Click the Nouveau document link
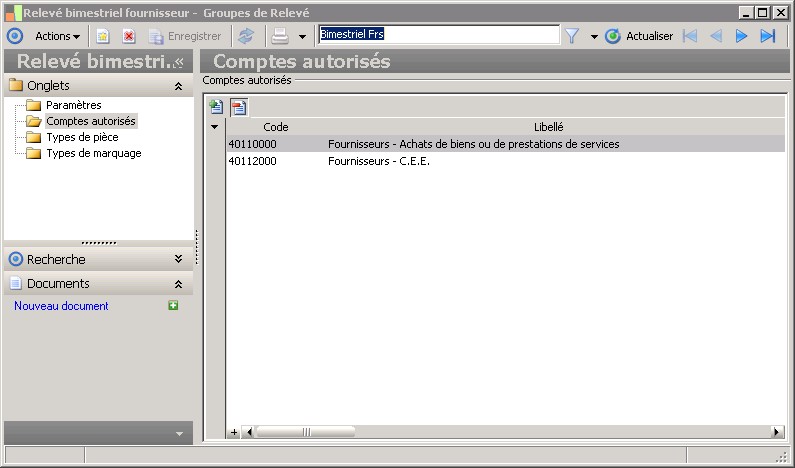Viewport: 795px width, 468px height. click(61, 306)
